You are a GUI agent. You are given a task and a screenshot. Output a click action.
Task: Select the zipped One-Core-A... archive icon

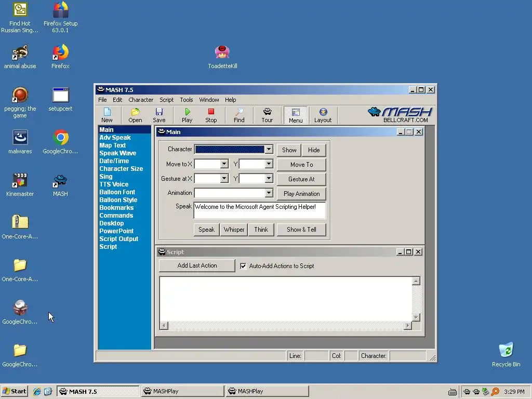coord(20,227)
